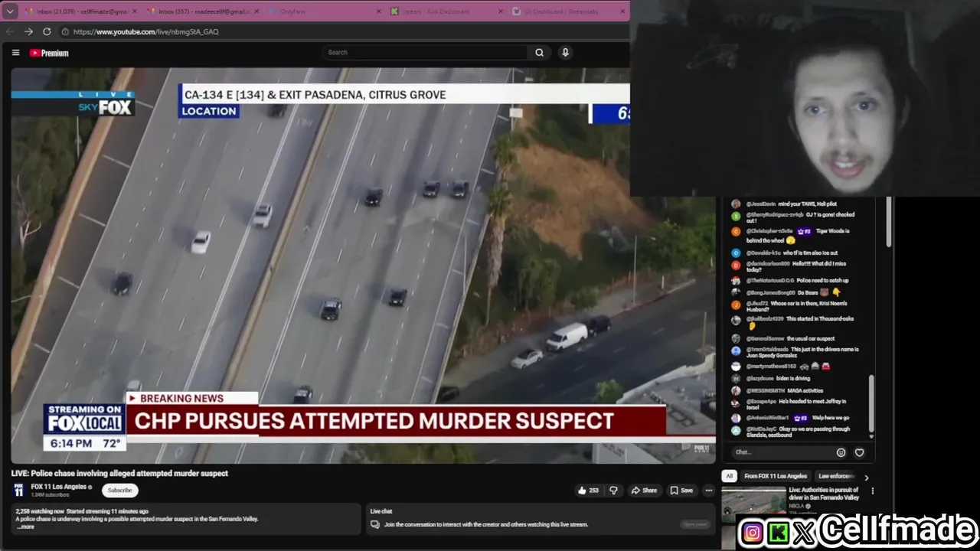Close the OnlyFans tab

coord(378,11)
